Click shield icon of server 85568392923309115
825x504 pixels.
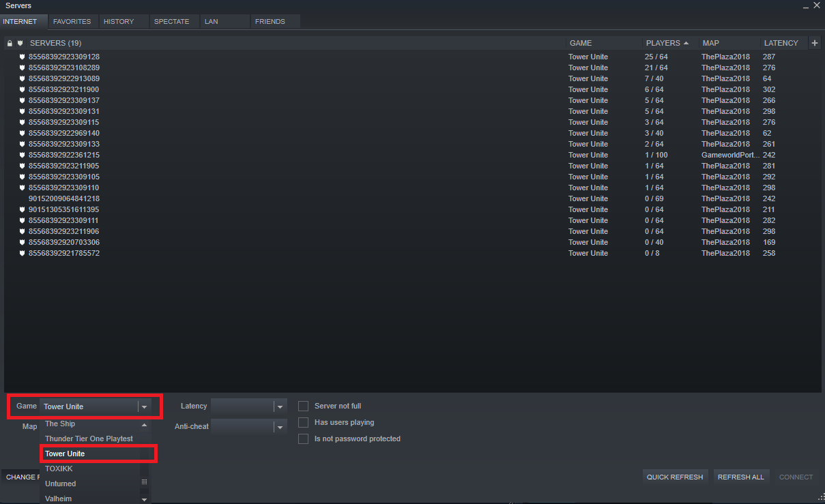(x=22, y=122)
